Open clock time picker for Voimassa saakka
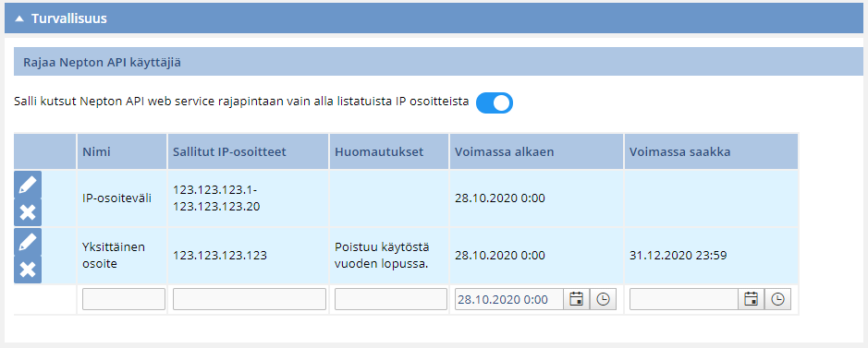Screen dimensions: 868x348 click(x=777, y=299)
